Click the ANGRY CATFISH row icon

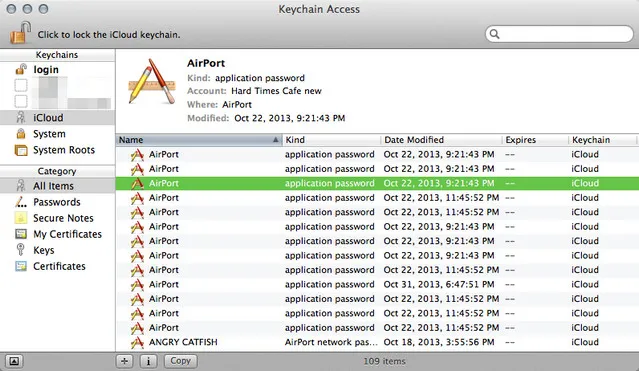coord(137,342)
